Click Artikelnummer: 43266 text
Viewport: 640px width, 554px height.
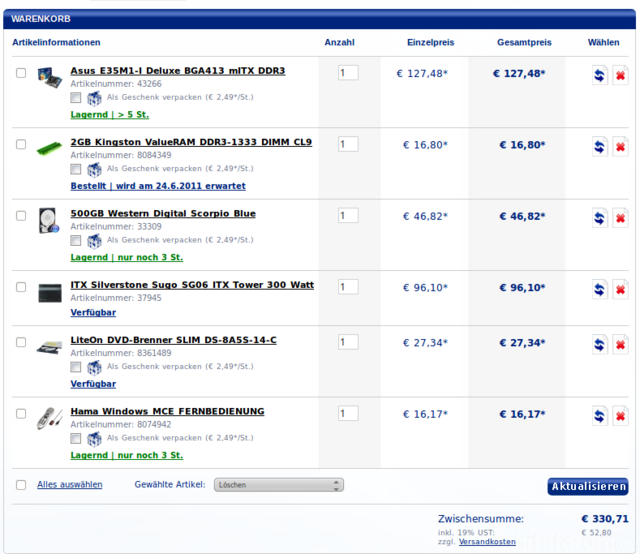116,84
